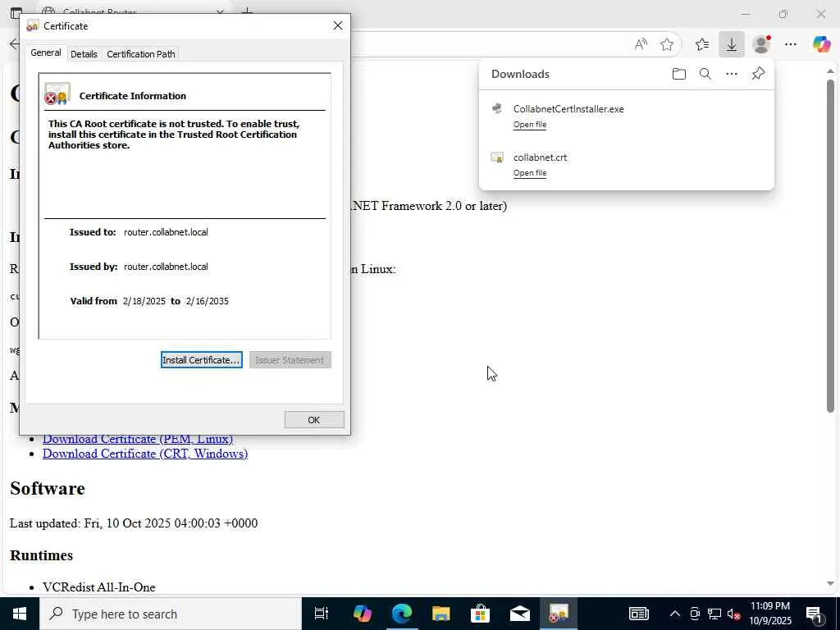Search downloads magnifier icon
Image resolution: width=840 pixels, height=630 pixels.
point(705,74)
